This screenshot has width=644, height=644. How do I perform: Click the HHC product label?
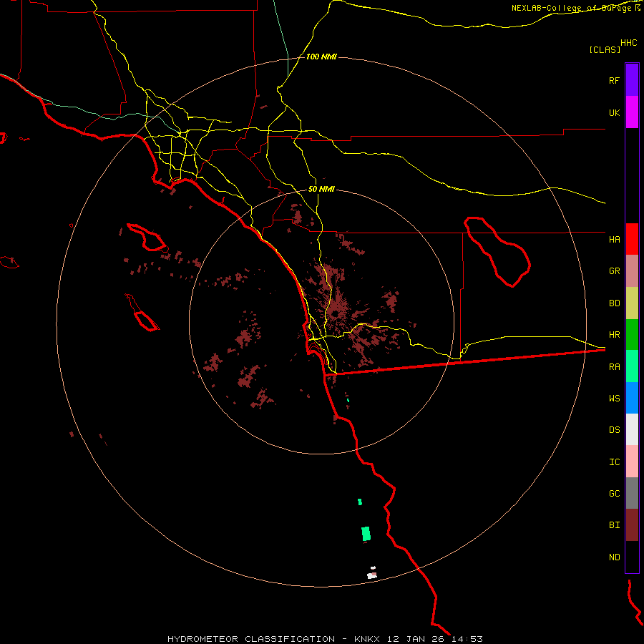(629, 43)
